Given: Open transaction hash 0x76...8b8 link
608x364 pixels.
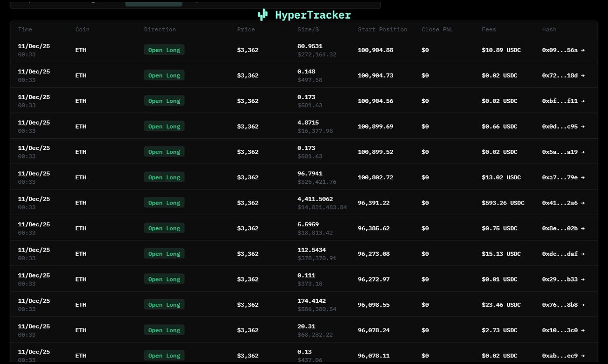Looking at the screenshot, I should coord(563,305).
